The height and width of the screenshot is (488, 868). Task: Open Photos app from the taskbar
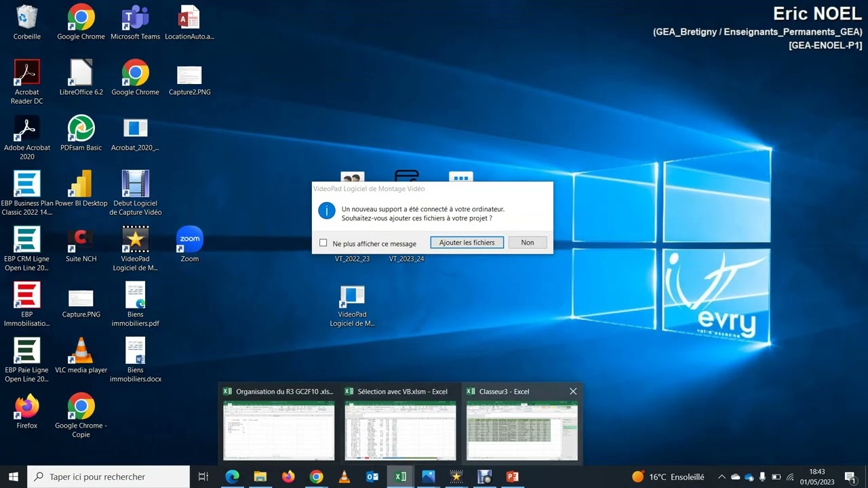pos(428,476)
